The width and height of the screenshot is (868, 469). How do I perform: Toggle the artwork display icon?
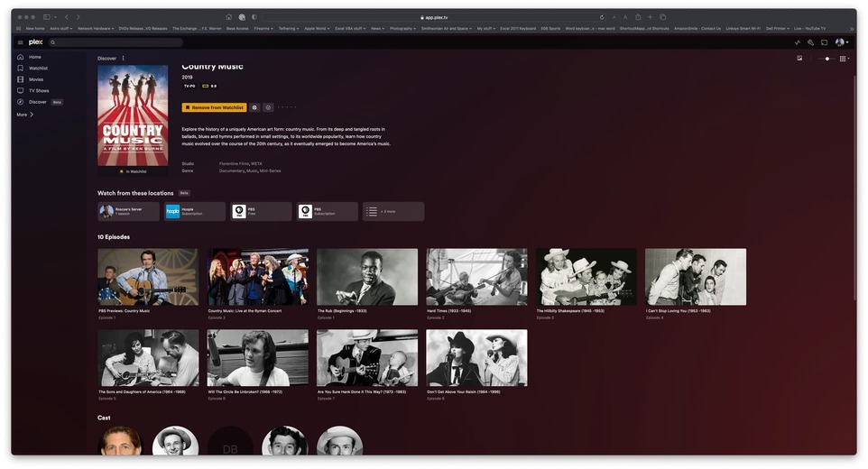tap(799, 58)
